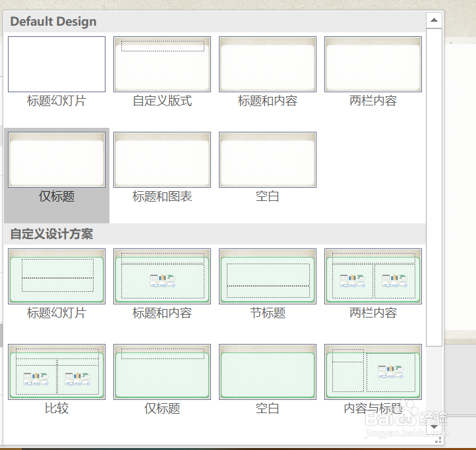Choose the 标题和图表 layout thumbnail

162,159
